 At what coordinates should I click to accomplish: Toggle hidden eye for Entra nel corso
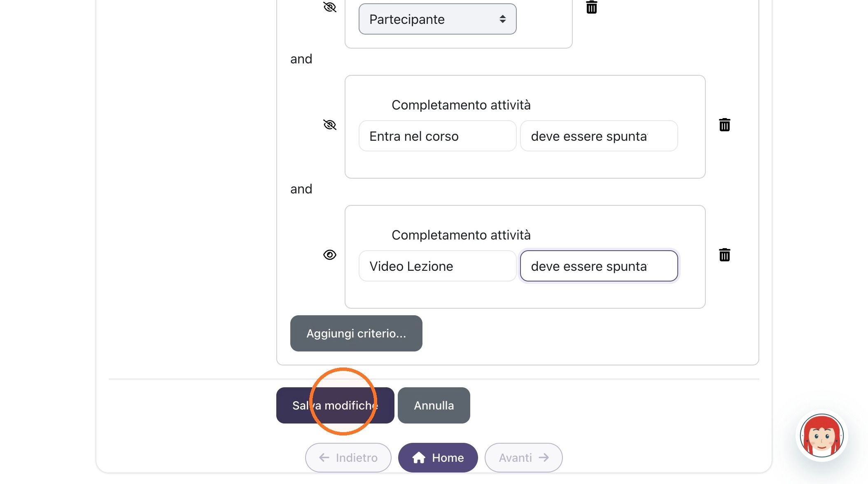pos(330,124)
